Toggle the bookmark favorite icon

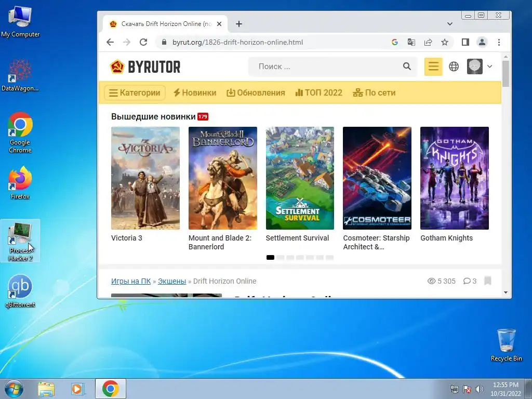487,281
